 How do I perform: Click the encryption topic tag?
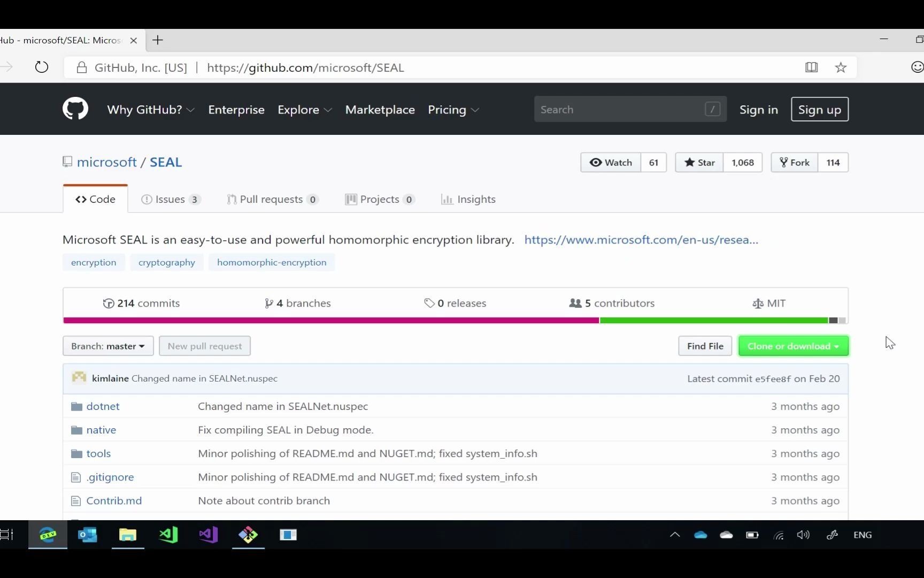click(94, 262)
